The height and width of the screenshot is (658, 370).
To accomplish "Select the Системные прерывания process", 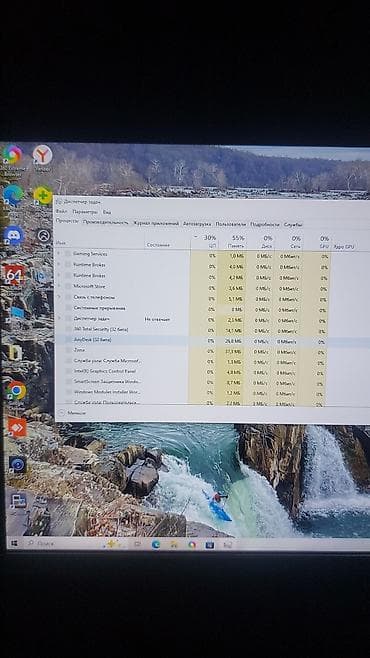I will [x=99, y=308].
